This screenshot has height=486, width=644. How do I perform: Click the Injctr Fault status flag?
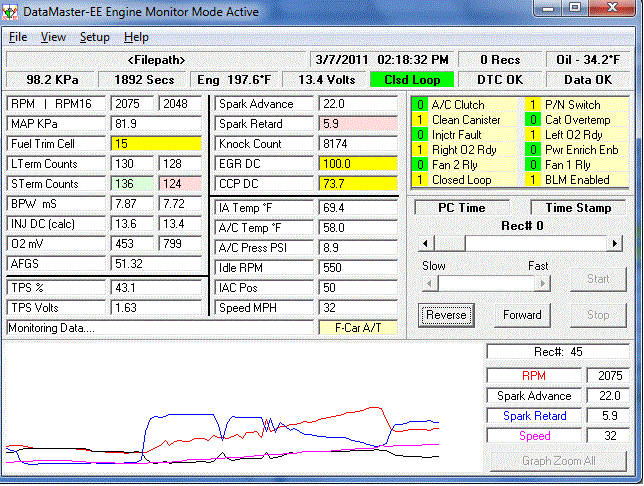point(463,135)
